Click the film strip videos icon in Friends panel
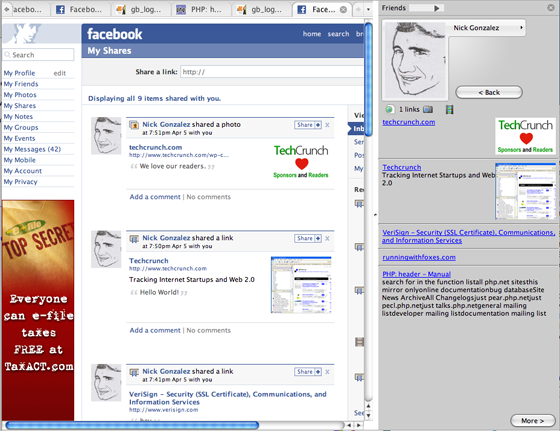560x431 pixels. coord(449,109)
